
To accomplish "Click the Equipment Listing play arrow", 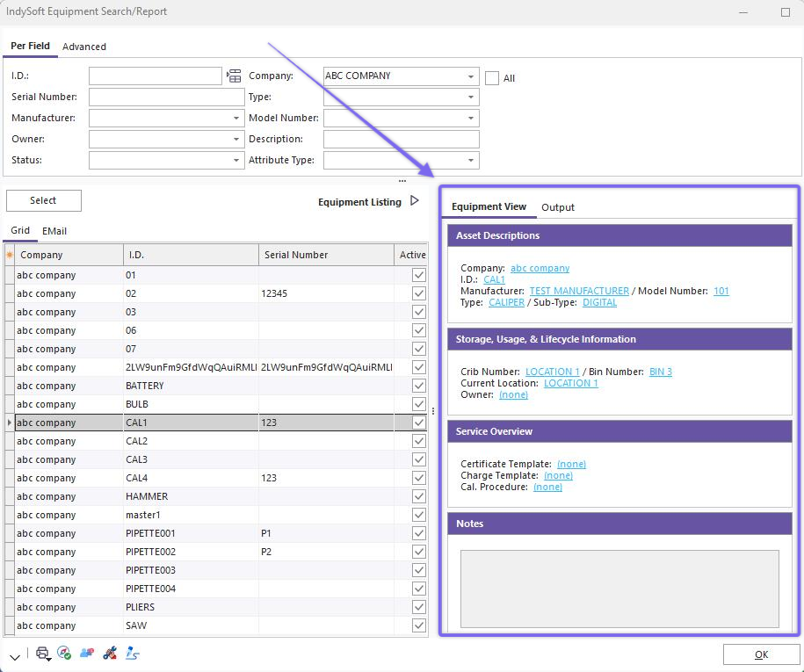I will 415,201.
